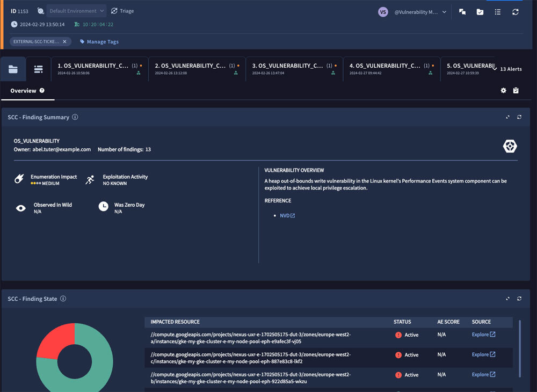Click the clipboard icon beside the gear
This screenshot has height=392, width=537.
click(x=516, y=91)
